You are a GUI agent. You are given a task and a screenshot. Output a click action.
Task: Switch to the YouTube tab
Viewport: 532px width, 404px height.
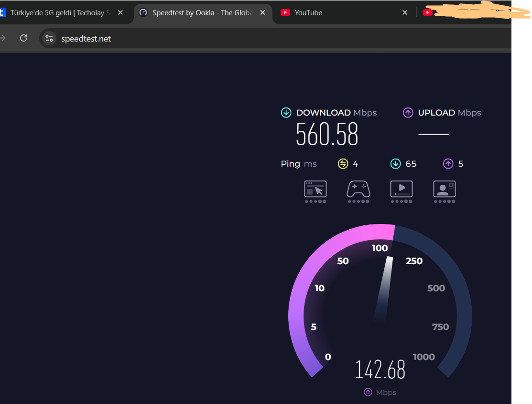point(344,13)
